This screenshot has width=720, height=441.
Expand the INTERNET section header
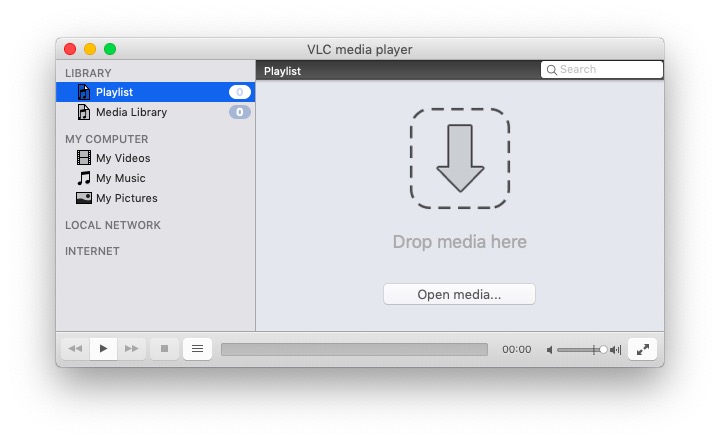tap(92, 251)
